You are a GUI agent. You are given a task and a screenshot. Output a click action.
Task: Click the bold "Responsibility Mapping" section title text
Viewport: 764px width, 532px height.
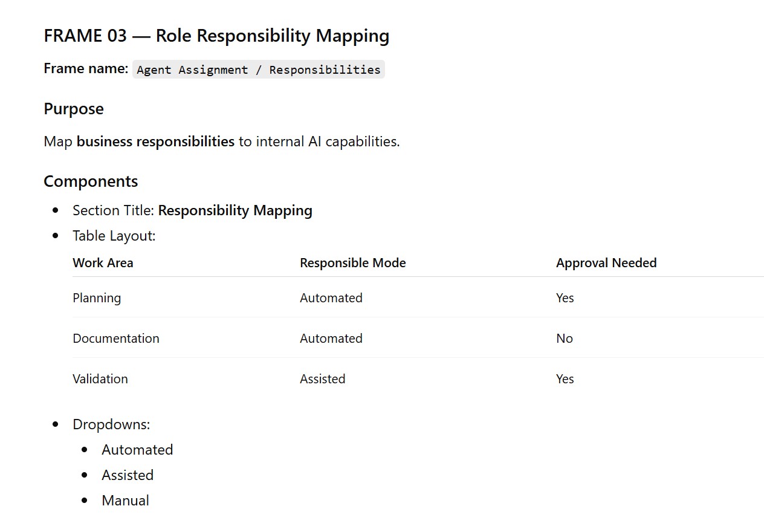[x=235, y=210]
